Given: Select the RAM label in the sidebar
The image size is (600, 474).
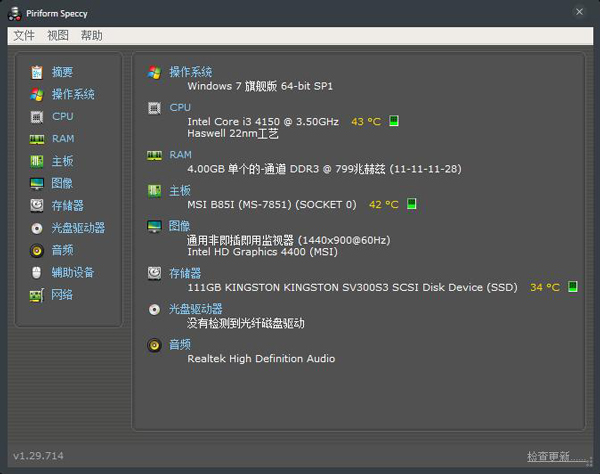Looking at the screenshot, I should [63, 138].
